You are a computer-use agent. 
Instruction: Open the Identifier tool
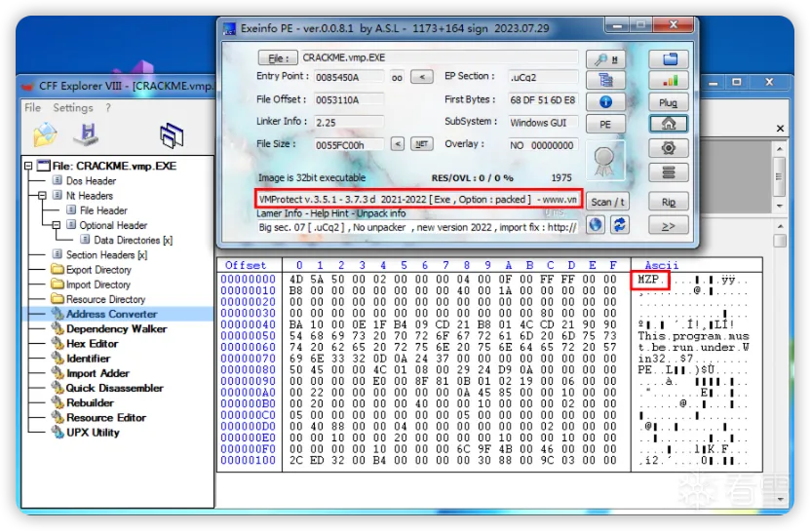click(x=88, y=359)
